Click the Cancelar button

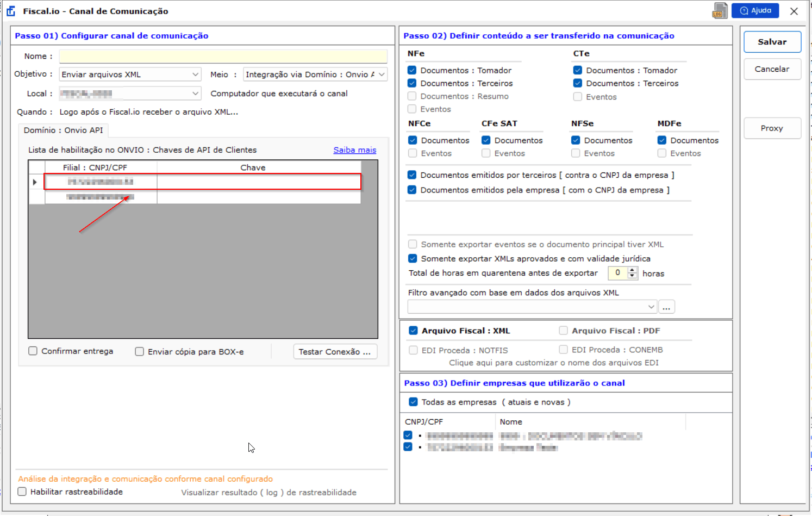[772, 69]
